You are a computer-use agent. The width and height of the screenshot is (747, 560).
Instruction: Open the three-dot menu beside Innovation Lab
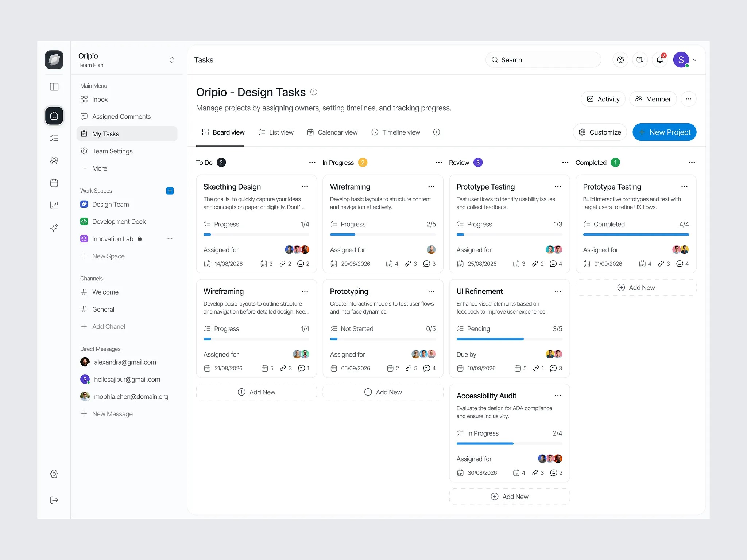[x=170, y=239]
